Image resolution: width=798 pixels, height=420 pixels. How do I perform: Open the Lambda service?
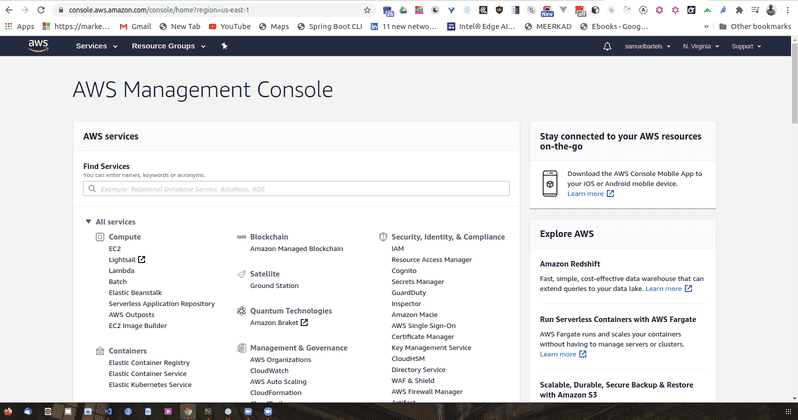coord(121,270)
